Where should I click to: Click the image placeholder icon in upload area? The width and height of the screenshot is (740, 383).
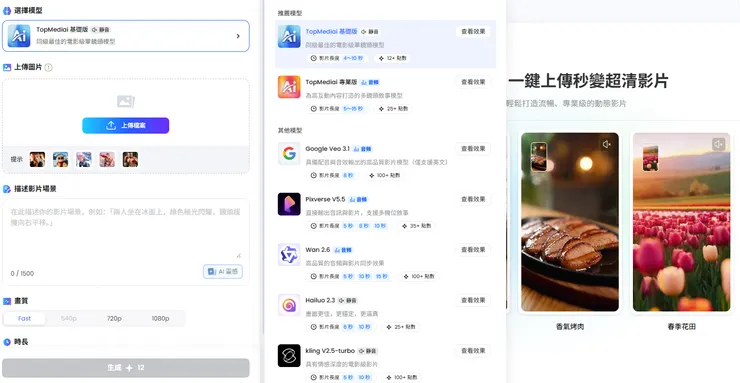click(x=126, y=101)
